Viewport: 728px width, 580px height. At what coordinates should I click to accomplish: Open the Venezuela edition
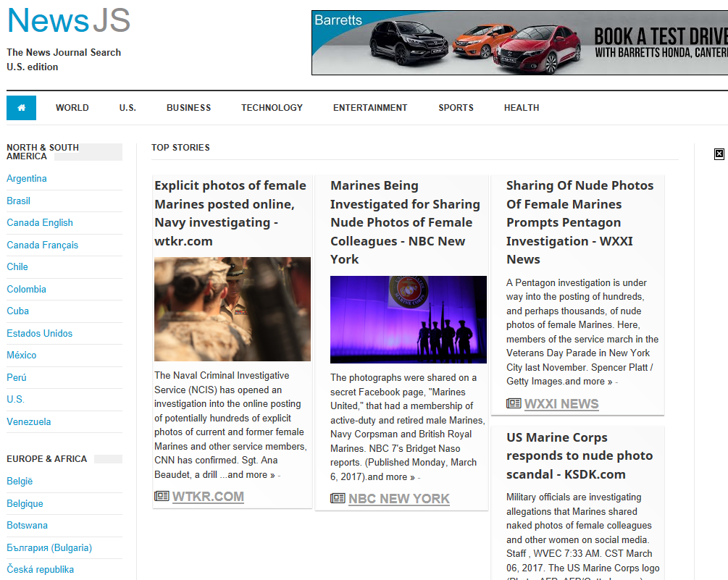(29, 421)
